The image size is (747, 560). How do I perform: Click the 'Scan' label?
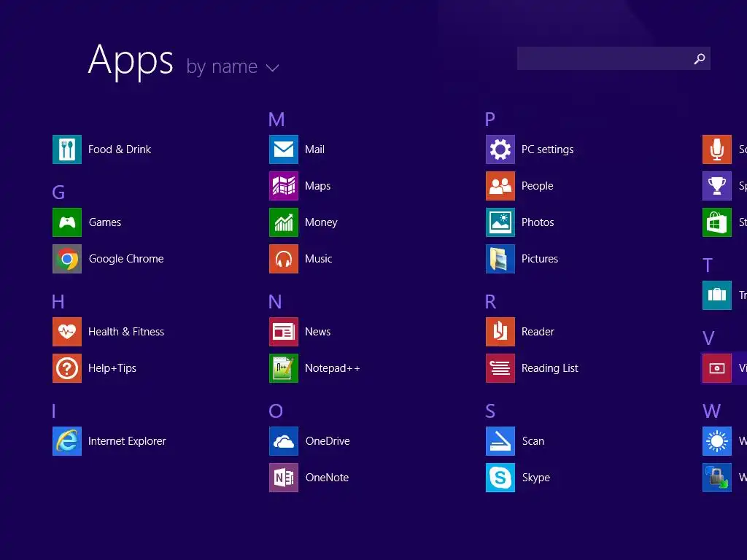[533, 441]
